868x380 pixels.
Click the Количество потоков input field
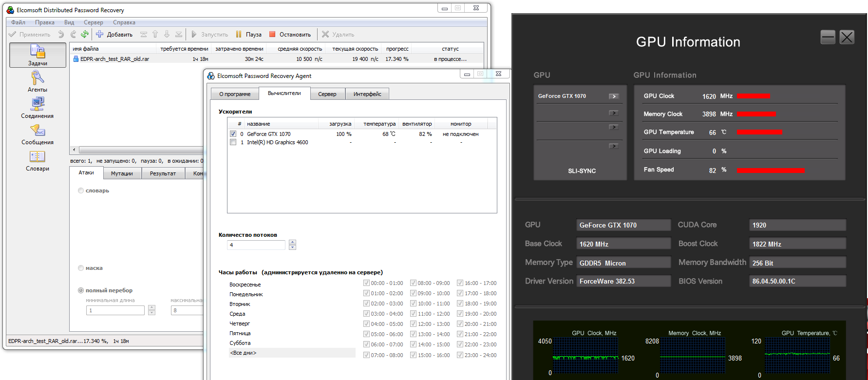click(x=256, y=245)
